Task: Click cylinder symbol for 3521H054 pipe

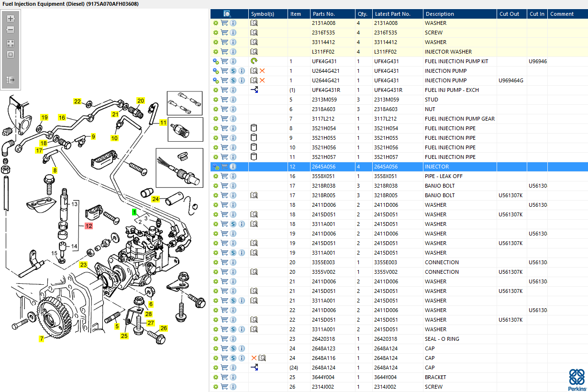Action: click(x=254, y=128)
